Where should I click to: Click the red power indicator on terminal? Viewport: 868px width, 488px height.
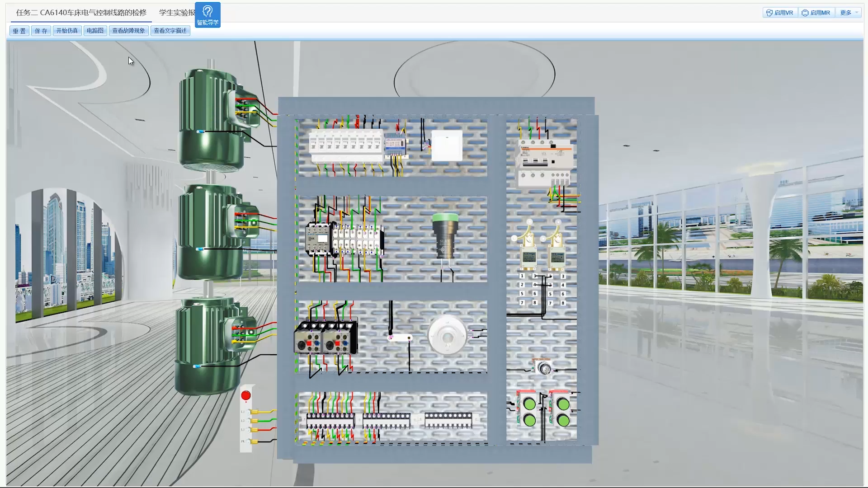point(246,396)
